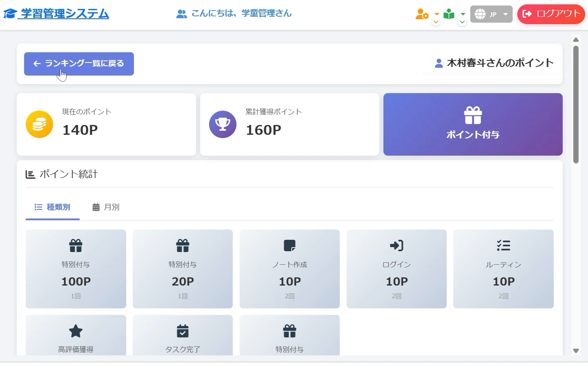Go back with ランキング一覧に戻る button
Image resolution: width=588 pixels, height=366 pixels.
tap(79, 64)
